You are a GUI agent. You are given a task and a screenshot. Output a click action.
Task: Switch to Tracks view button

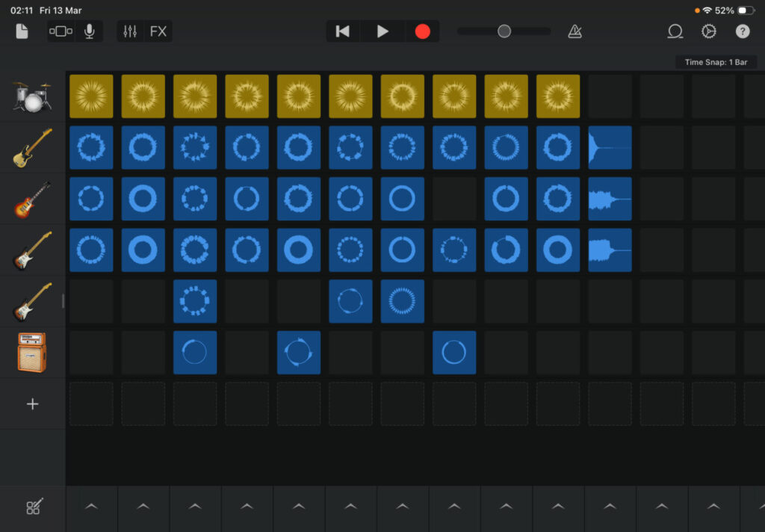coord(61,31)
